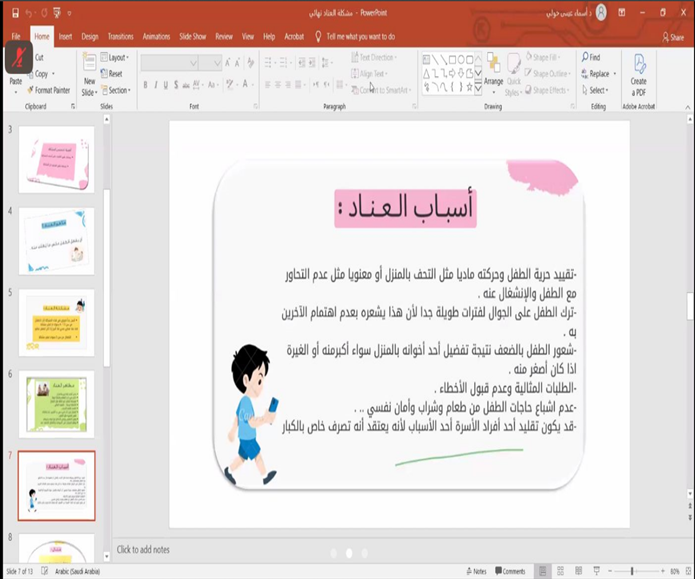Viewport: 695px width, 579px height.
Task: Open the Section dropdown in Slides group
Action: [x=119, y=90]
